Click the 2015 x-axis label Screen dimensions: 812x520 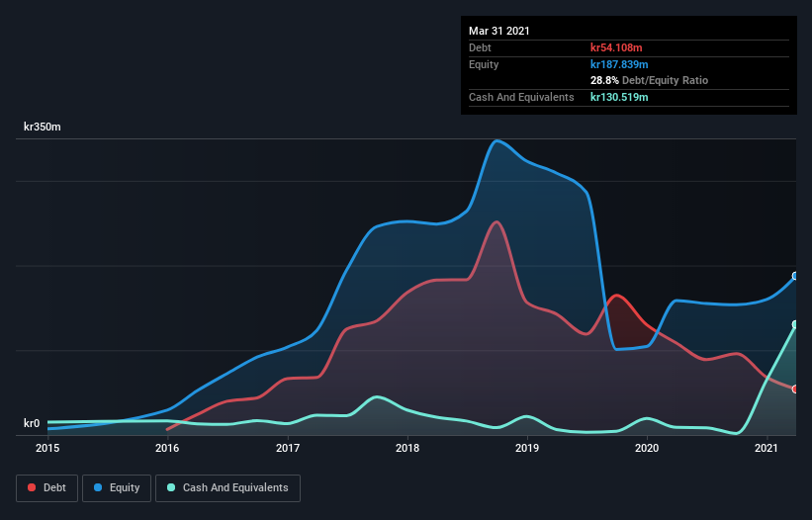coord(47,448)
